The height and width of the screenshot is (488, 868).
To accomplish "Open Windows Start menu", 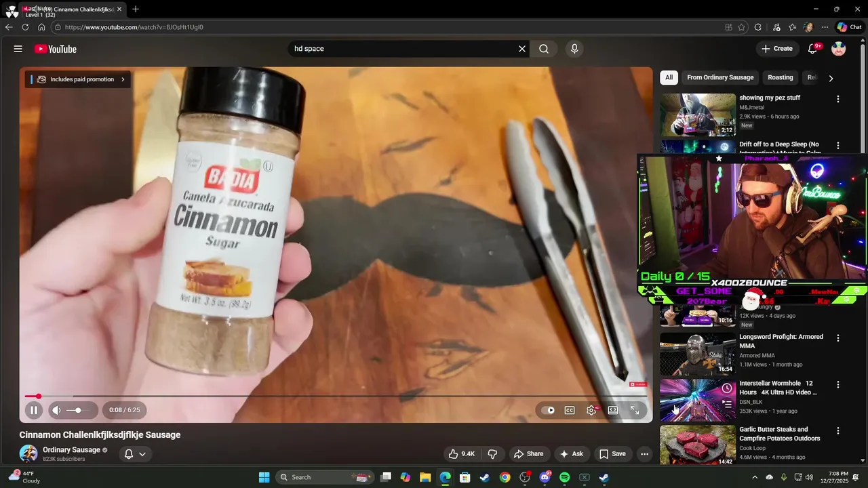I will click(x=264, y=477).
